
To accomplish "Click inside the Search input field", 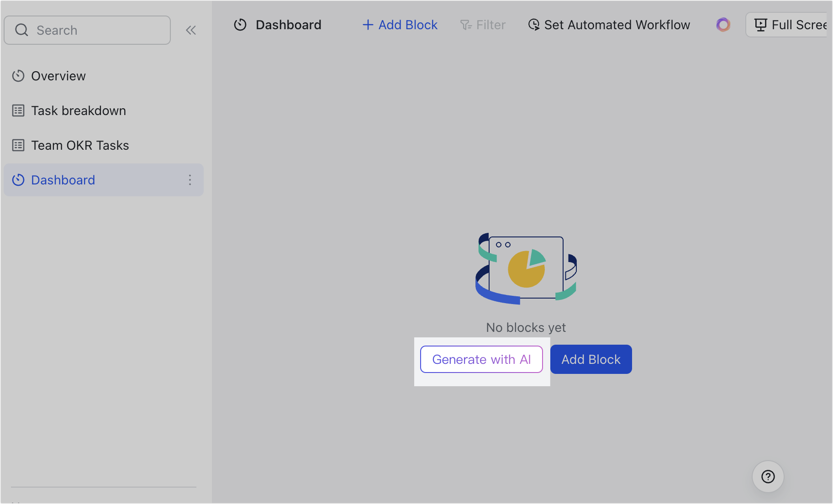I will coord(87,30).
